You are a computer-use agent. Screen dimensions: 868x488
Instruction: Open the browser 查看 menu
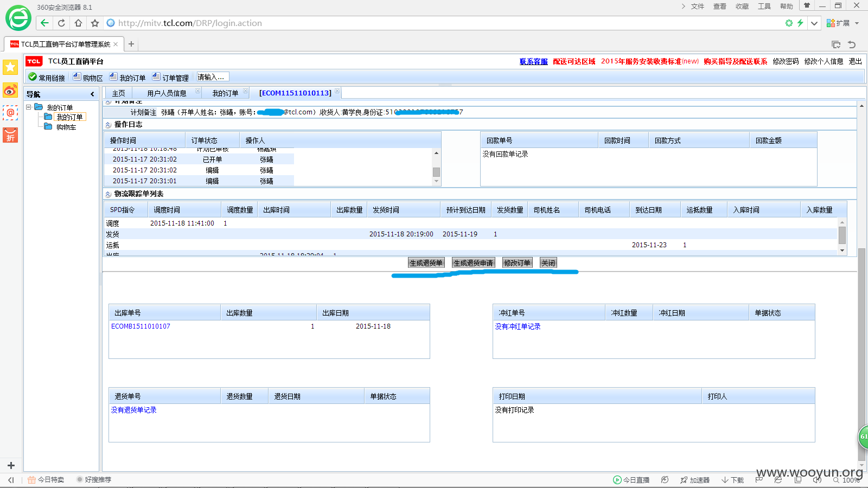(719, 6)
